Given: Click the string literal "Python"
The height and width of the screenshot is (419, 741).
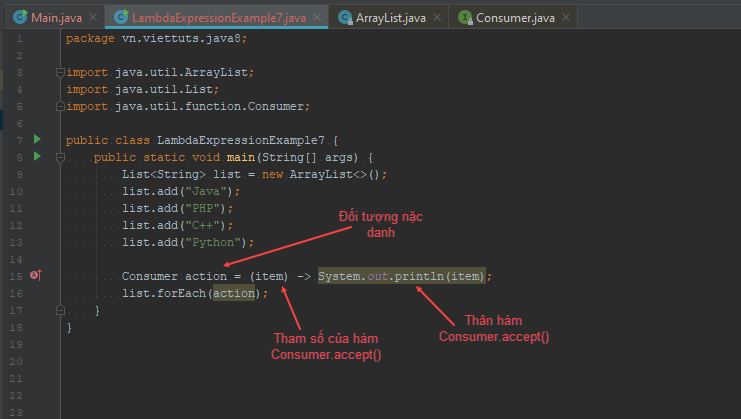Looking at the screenshot, I should 213,242.
